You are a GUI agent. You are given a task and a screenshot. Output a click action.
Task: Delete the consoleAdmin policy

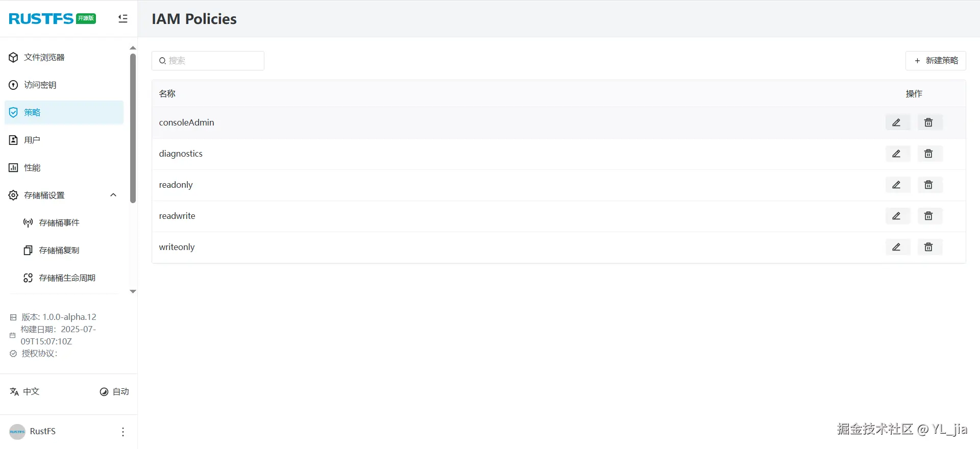(928, 122)
